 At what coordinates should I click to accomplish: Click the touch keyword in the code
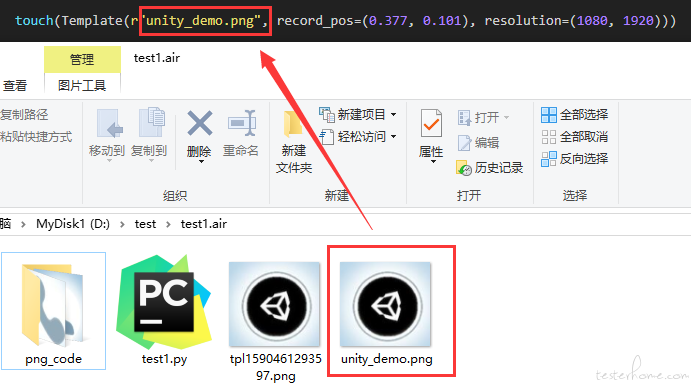[34, 21]
